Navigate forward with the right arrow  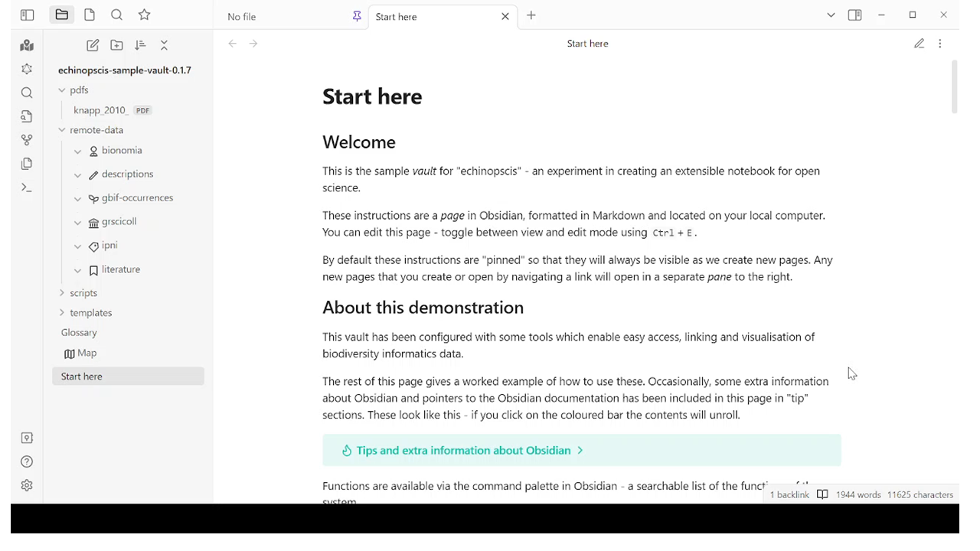click(x=253, y=44)
